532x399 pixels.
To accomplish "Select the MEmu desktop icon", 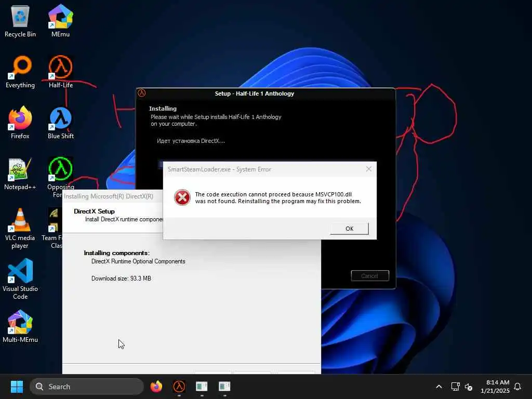I will (x=60, y=21).
